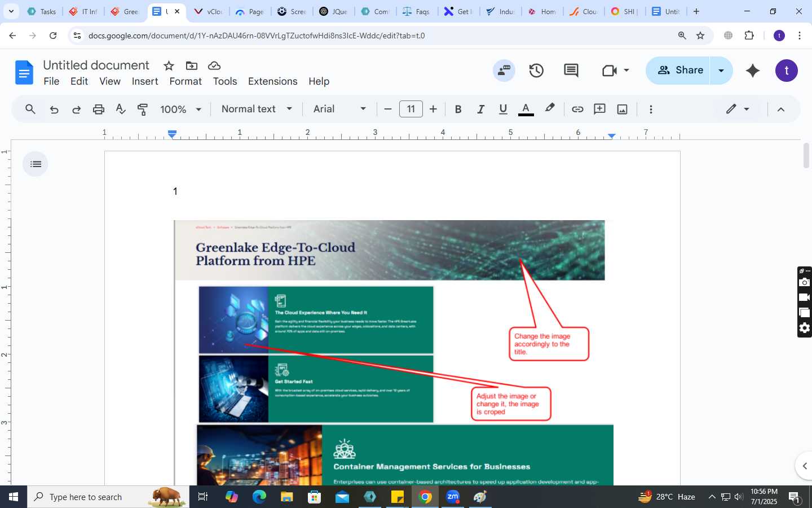Open the version history clock icon
812x508 pixels.
pos(536,71)
